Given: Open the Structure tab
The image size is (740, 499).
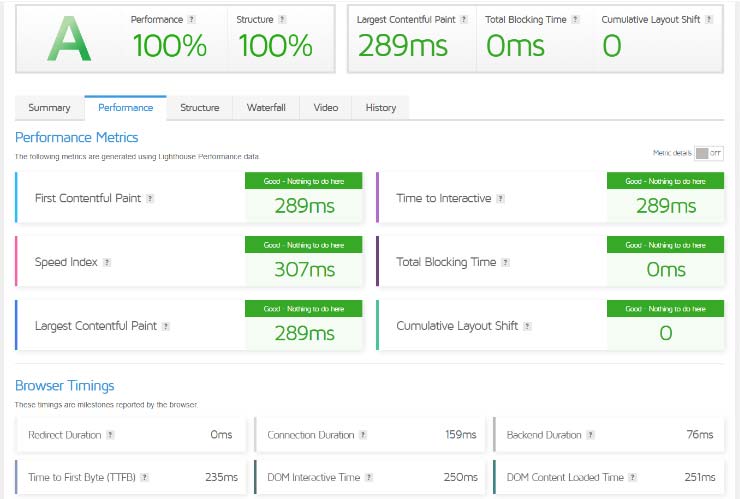Looking at the screenshot, I should (200, 108).
